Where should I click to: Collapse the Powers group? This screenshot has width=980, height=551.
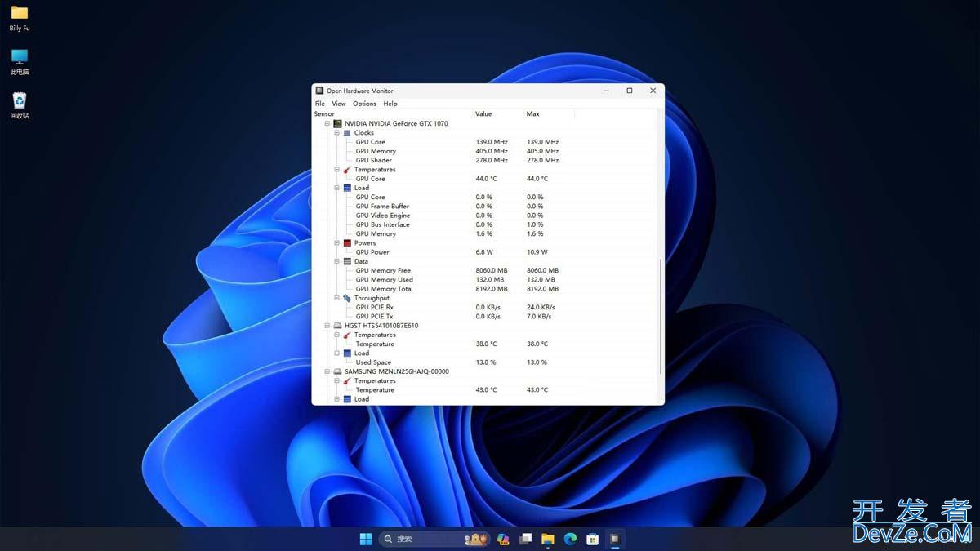[336, 242]
